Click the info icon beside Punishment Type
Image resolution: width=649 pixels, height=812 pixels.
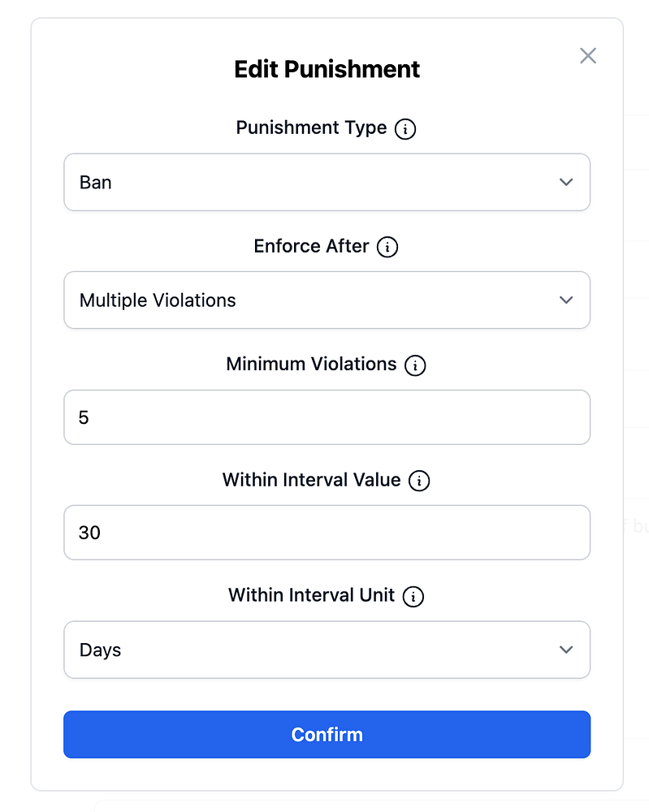click(405, 129)
